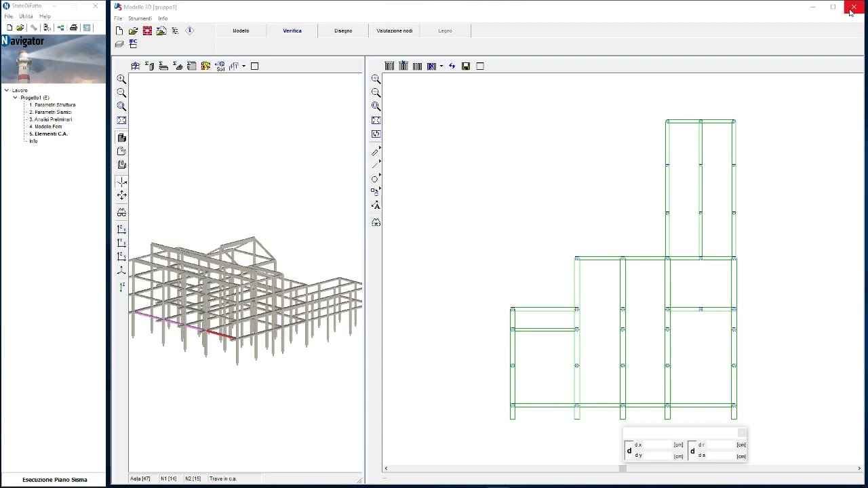
Task: Fit the 2D drawing to the panel
Action: point(376,121)
